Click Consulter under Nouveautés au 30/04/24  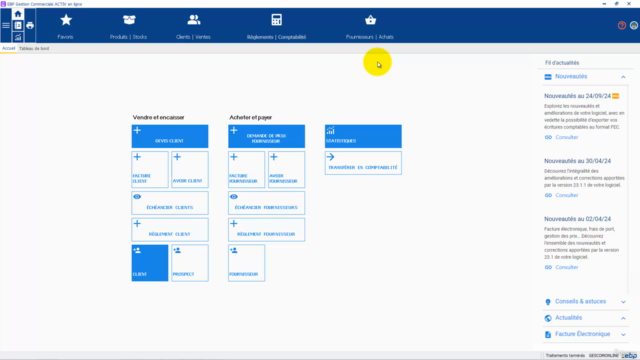click(567, 195)
